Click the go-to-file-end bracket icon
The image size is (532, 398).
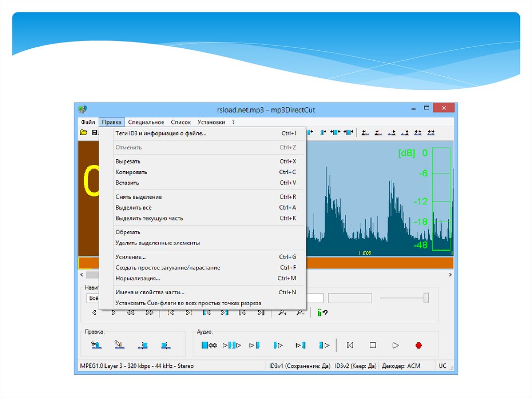[x=261, y=312]
